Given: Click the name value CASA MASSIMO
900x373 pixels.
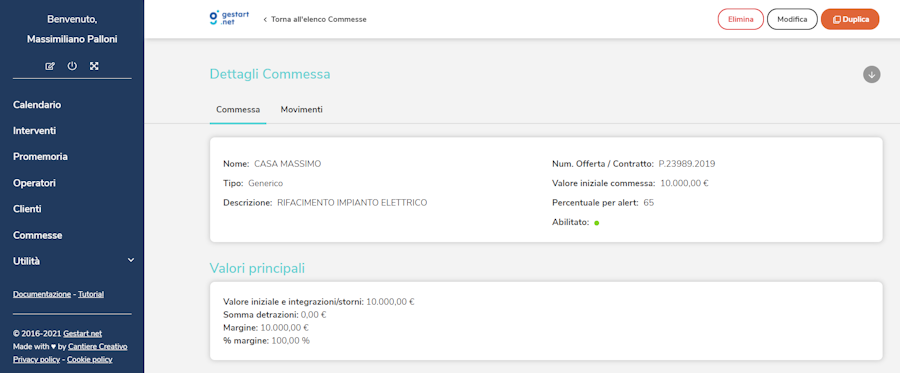Looking at the screenshot, I should click(288, 164).
